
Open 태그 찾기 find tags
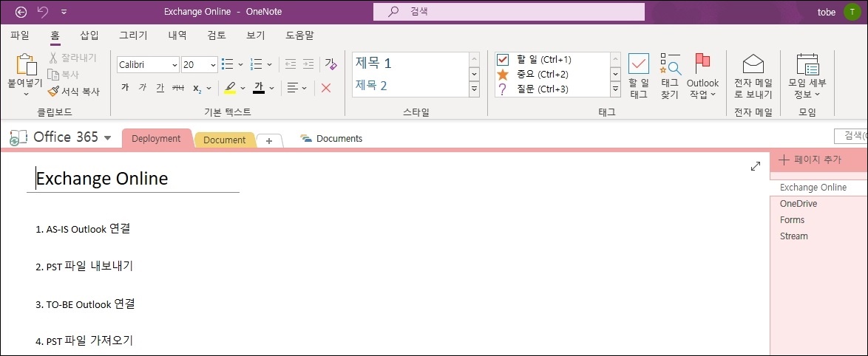coord(670,76)
